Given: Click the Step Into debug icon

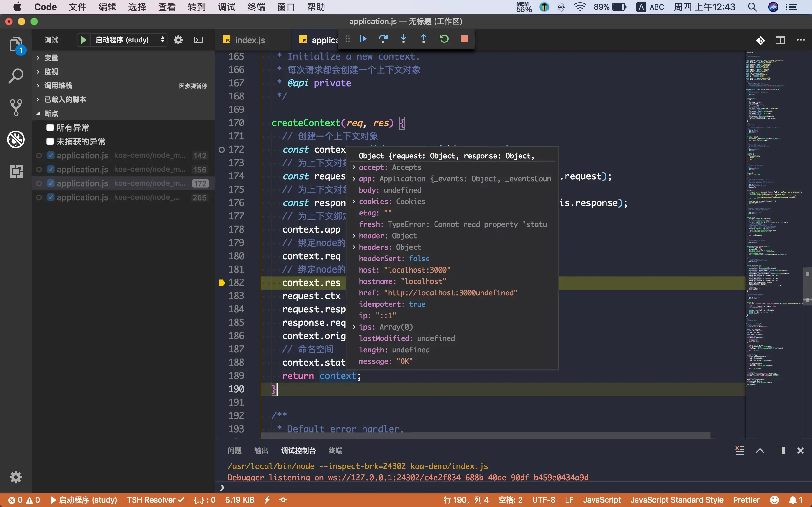Looking at the screenshot, I should point(403,39).
